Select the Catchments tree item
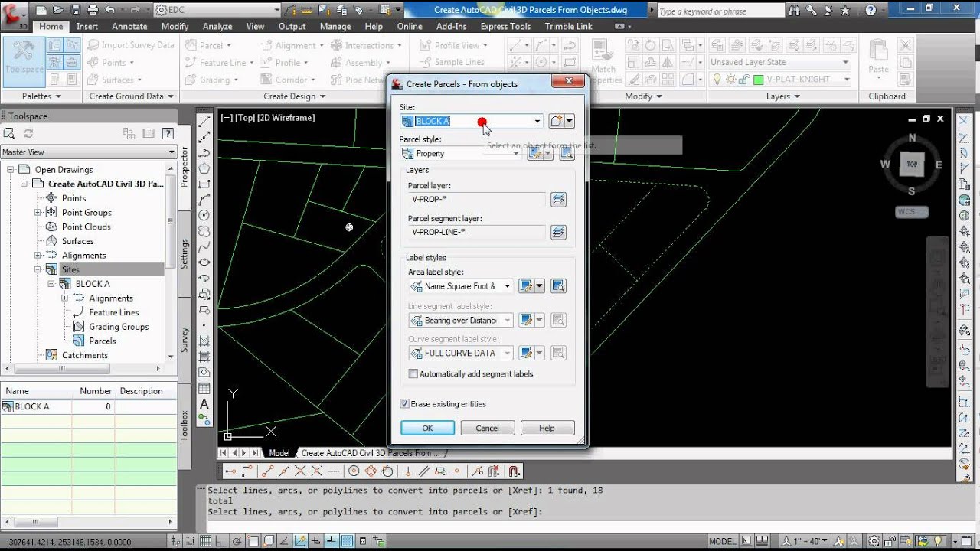This screenshot has height=551, width=980. pyautogui.click(x=84, y=355)
